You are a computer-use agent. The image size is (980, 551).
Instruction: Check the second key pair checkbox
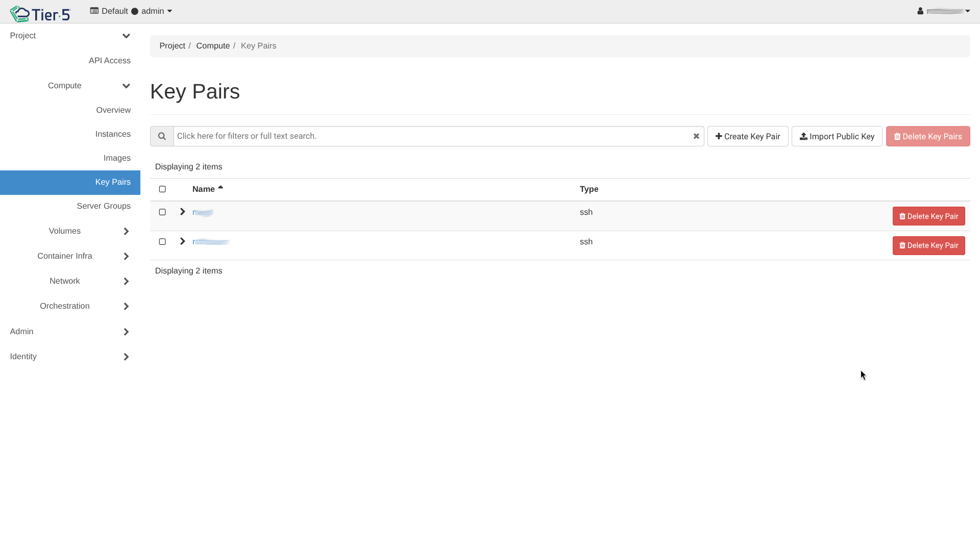162,242
